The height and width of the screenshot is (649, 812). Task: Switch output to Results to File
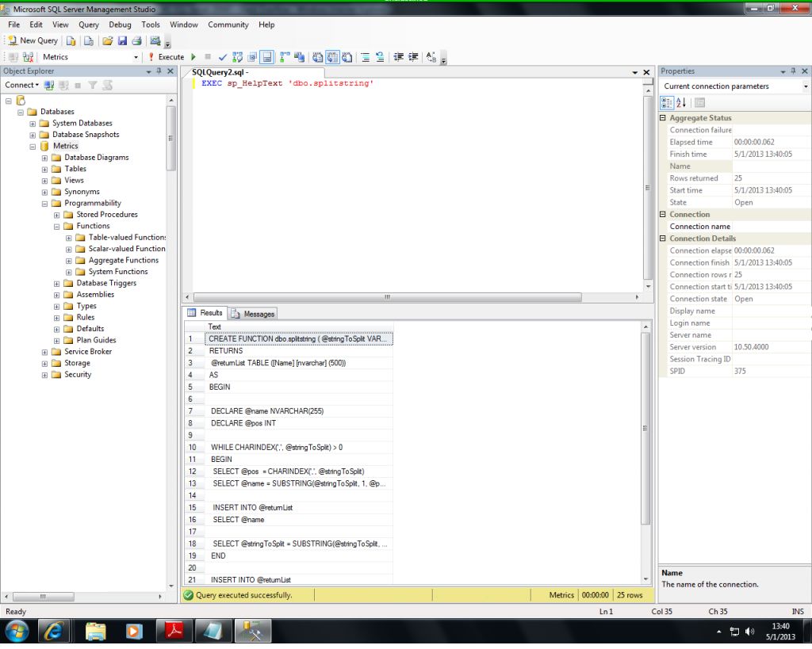click(347, 57)
